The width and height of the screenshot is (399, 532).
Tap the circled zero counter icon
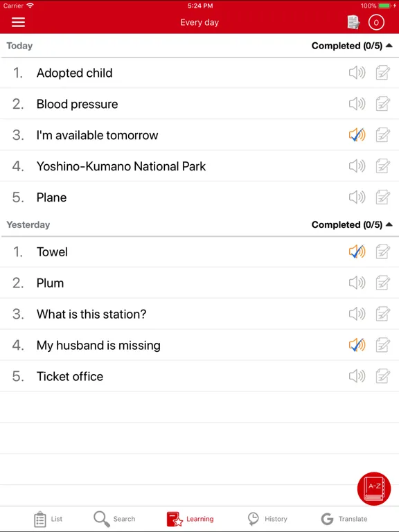376,23
